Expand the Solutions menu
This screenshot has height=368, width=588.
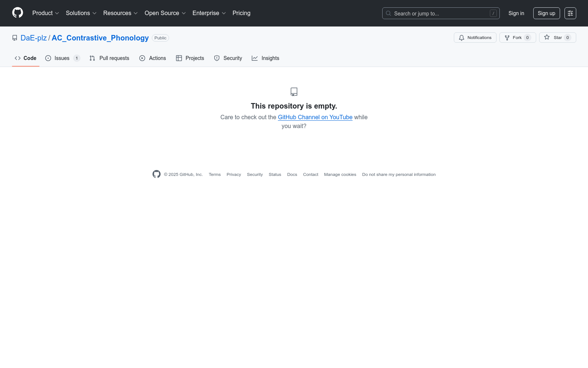[81, 13]
